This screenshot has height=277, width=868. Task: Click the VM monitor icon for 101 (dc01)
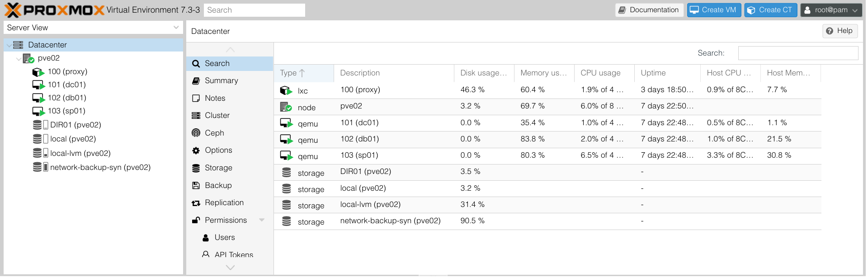[x=38, y=85]
